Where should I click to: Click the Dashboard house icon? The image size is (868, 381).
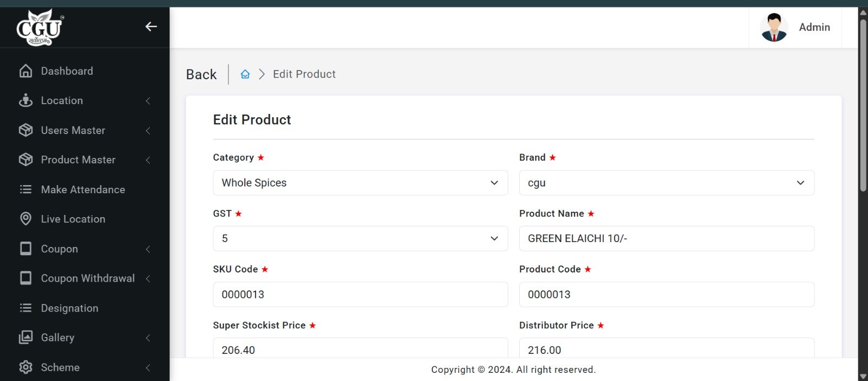(25, 71)
